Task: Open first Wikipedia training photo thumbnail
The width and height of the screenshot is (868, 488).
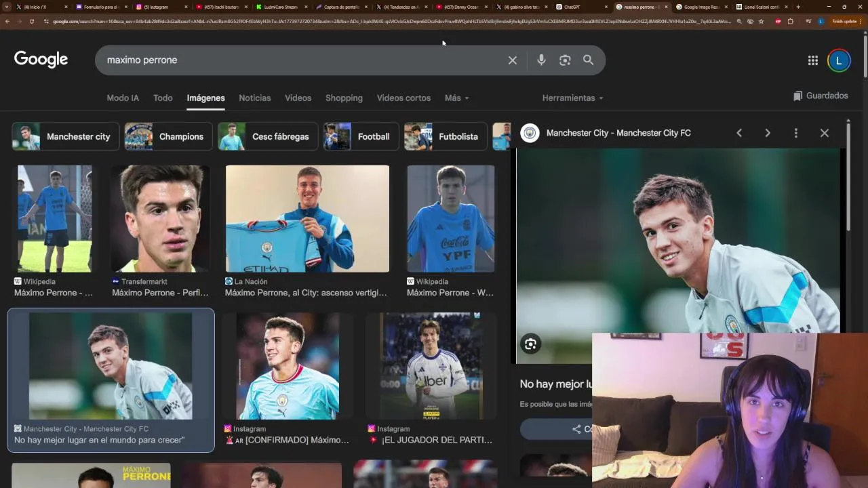Action: coord(55,219)
